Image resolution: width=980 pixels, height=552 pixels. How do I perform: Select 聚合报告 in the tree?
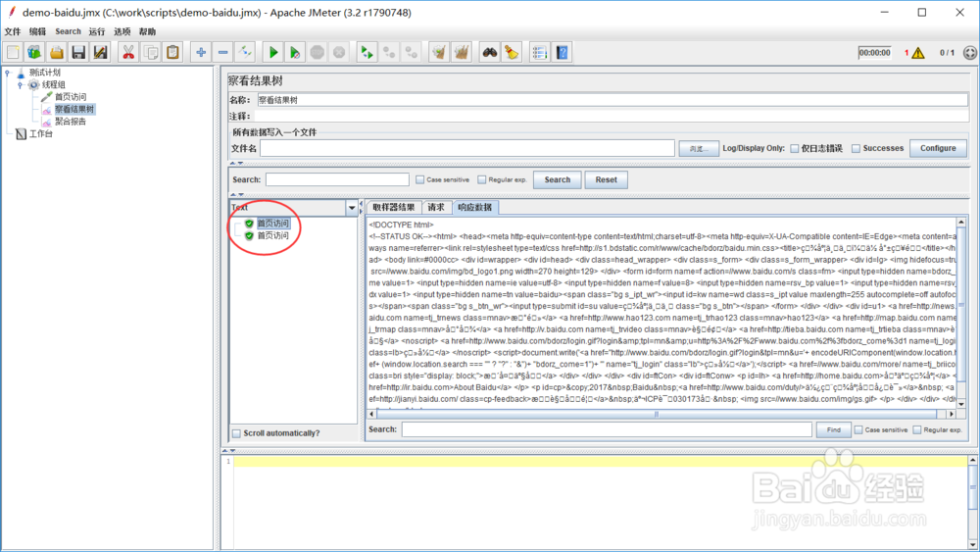pyautogui.click(x=71, y=122)
